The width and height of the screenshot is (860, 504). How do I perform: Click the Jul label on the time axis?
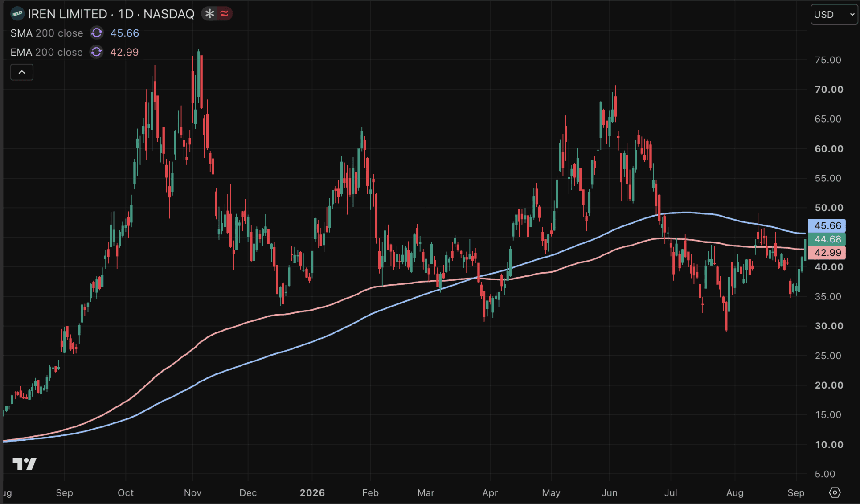[671, 493]
